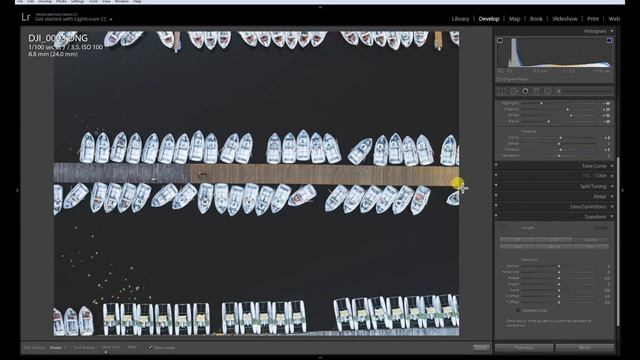Toggle the Transform panel switch
The image size is (640, 360).
pos(497,216)
